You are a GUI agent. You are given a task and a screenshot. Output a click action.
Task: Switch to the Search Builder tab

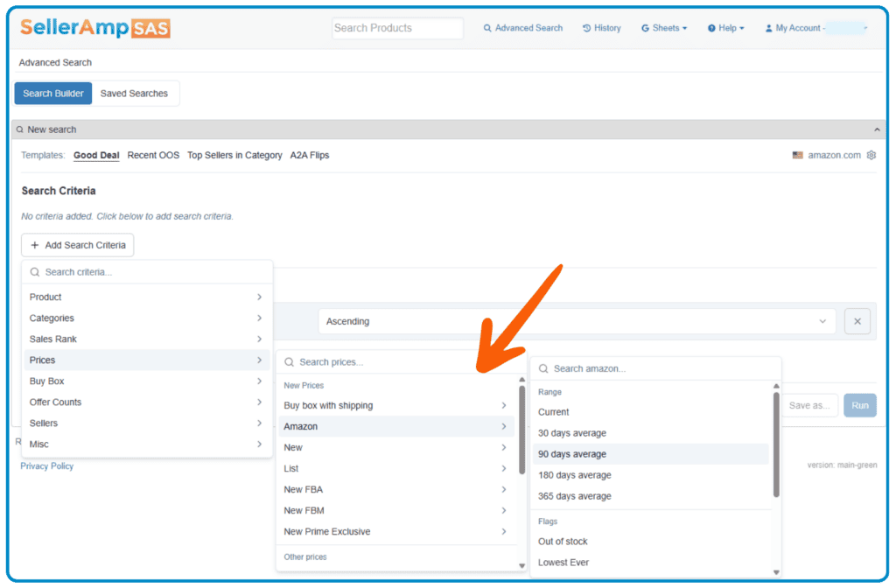53,93
